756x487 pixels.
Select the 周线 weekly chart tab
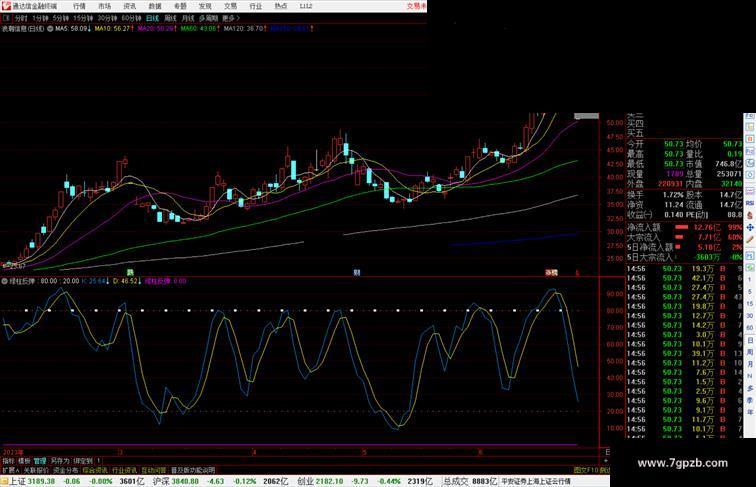click(x=170, y=18)
